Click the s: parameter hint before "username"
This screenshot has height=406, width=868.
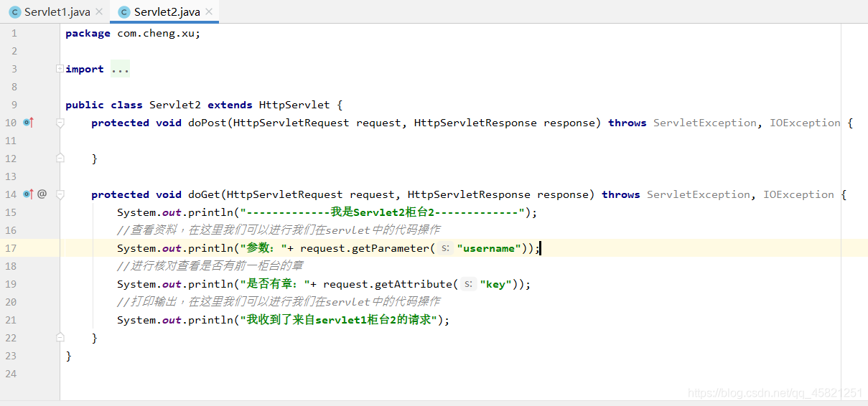(446, 248)
